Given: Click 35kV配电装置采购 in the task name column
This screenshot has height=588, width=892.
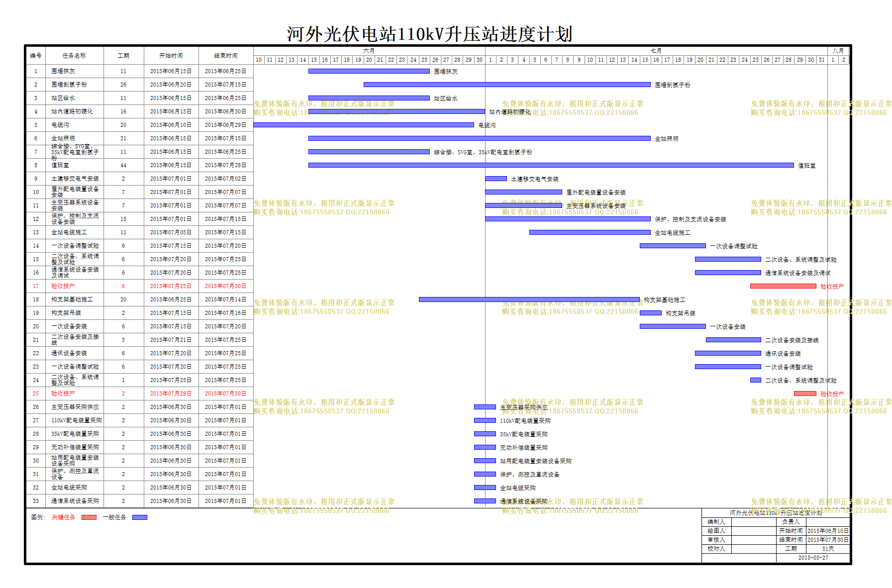Looking at the screenshot, I should pyautogui.click(x=75, y=434).
